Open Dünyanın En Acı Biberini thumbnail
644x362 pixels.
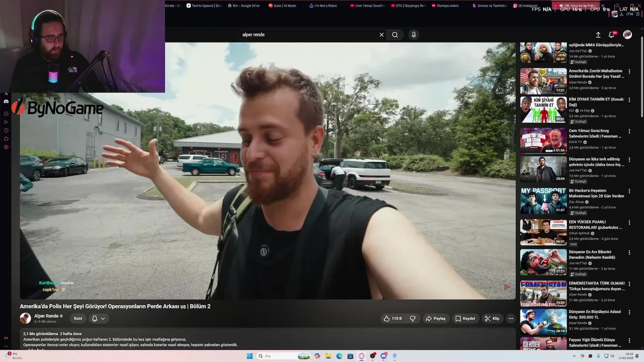[x=543, y=262]
